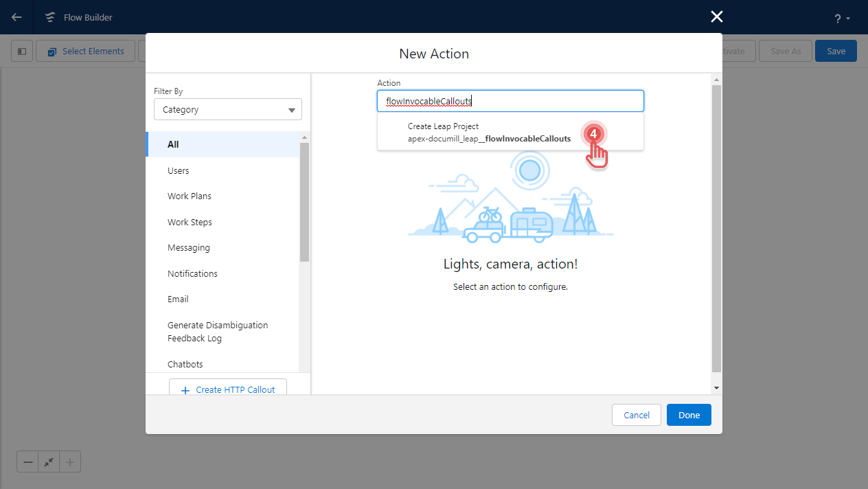Navigate back using the back arrow
This screenshot has width=868, height=489.
pos(16,16)
